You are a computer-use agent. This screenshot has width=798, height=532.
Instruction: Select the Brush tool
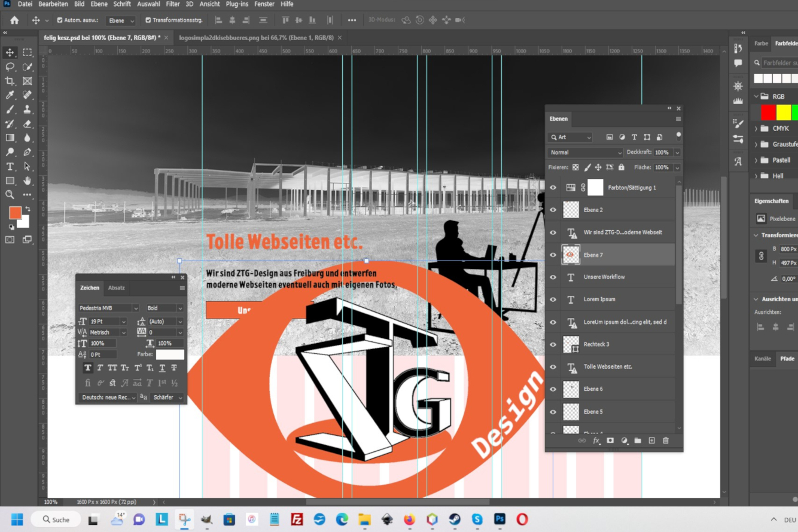[10, 109]
